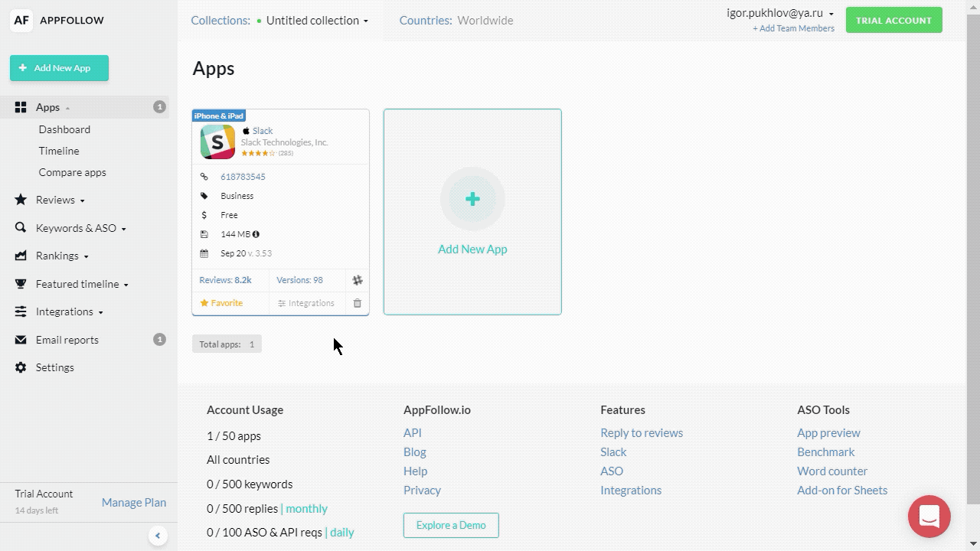Screen dimensions: 980x551
Task: Open the red chat messenger button
Action: [x=929, y=517]
